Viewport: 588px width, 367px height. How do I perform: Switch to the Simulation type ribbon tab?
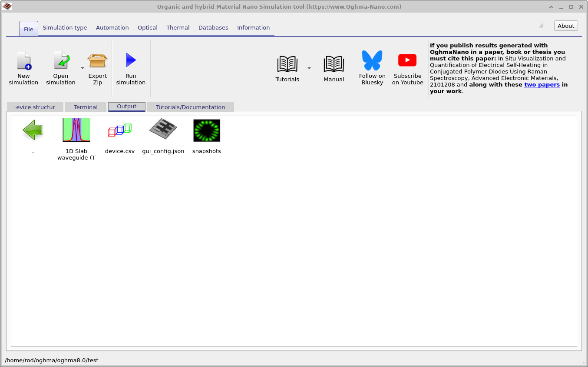[65, 28]
